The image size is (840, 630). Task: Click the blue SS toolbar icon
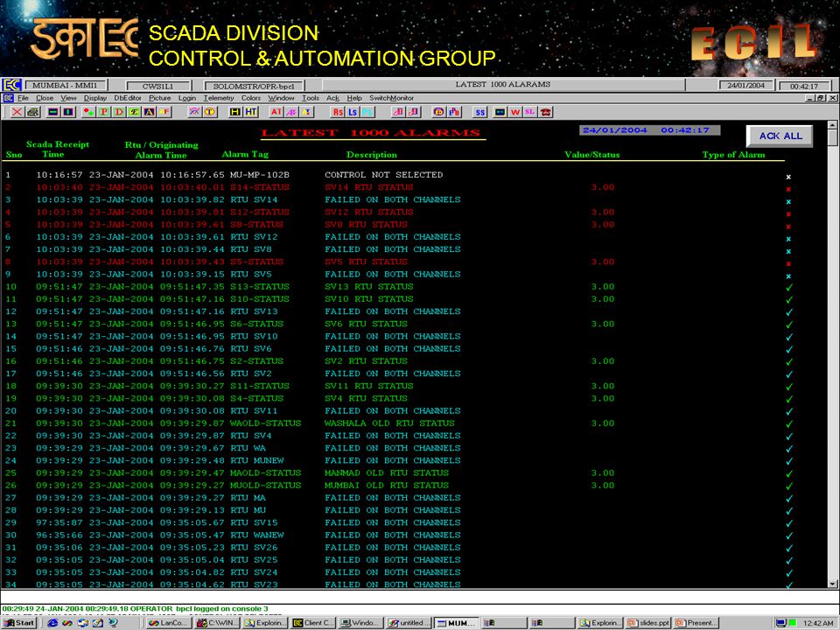point(480,112)
